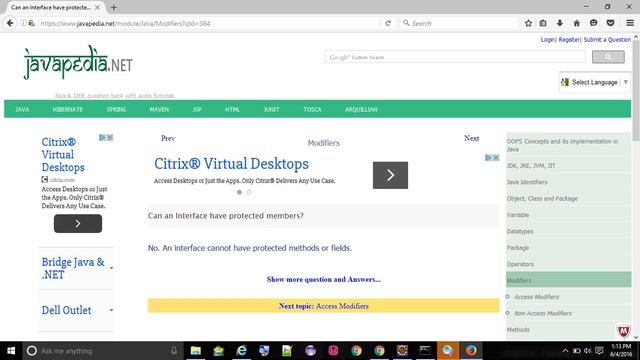Open the JUNIT menu item
This screenshot has height=360, width=640.
pyautogui.click(x=271, y=109)
